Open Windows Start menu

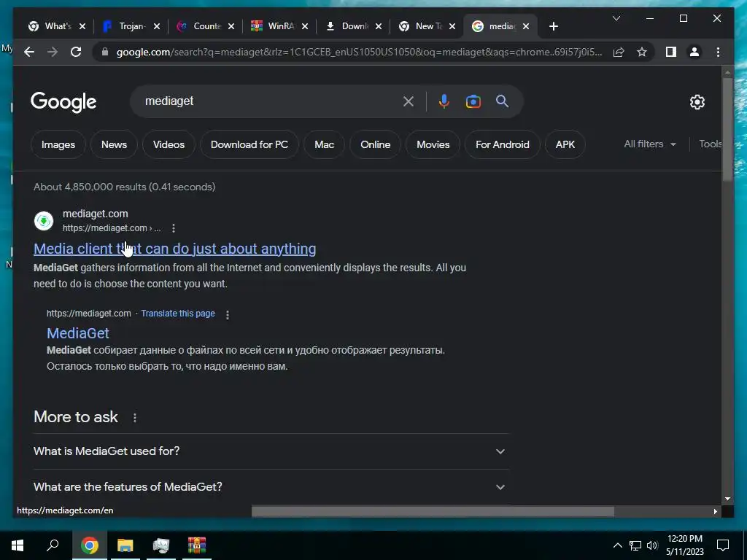pos(18,545)
